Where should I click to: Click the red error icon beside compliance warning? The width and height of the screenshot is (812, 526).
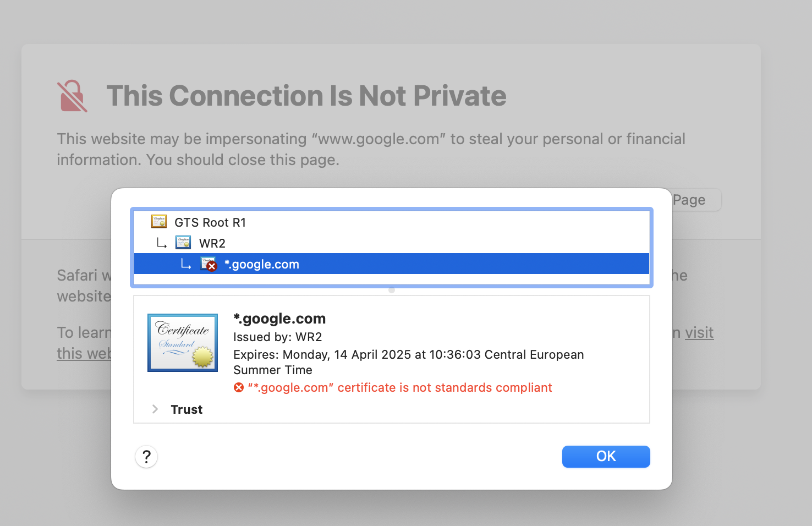[x=239, y=388]
